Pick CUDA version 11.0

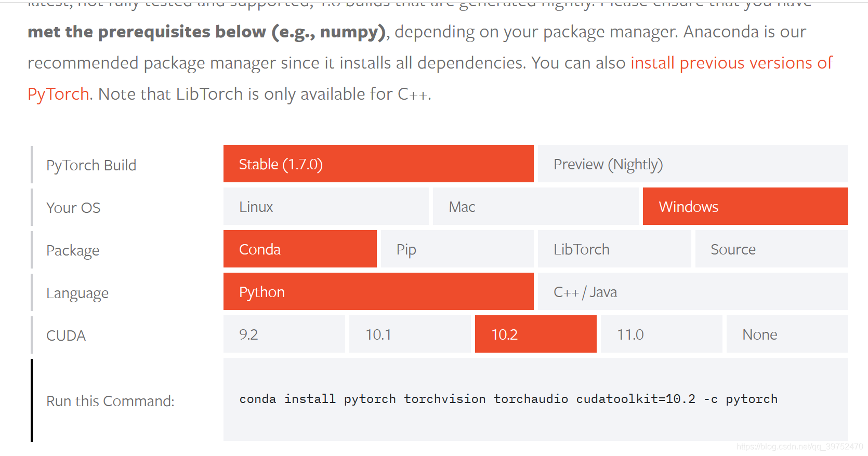tap(662, 334)
